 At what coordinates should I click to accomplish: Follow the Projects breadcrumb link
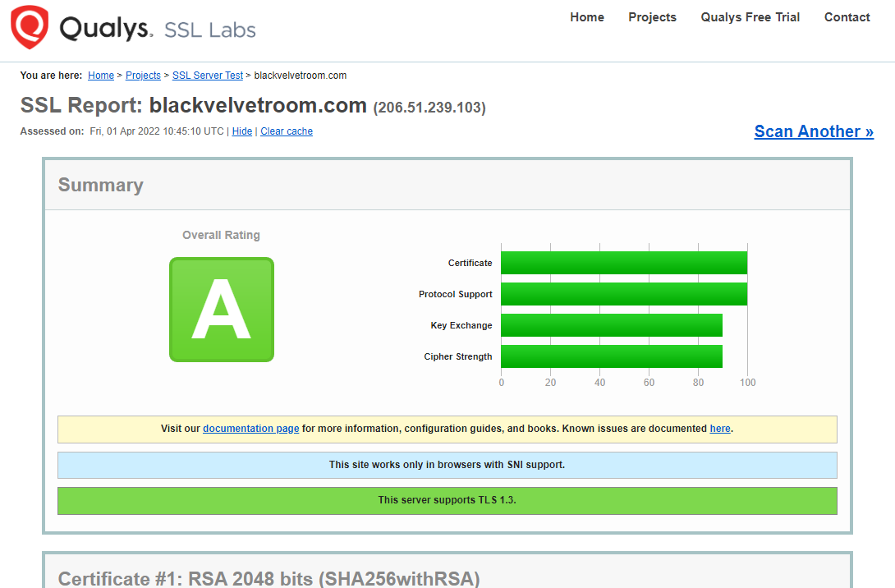[143, 76]
